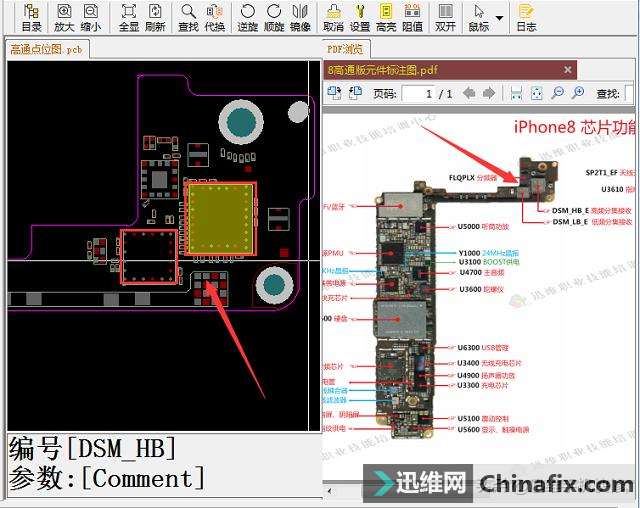Expand the dropdown arrow next to 鼠标
640x508 pixels.
[499, 18]
